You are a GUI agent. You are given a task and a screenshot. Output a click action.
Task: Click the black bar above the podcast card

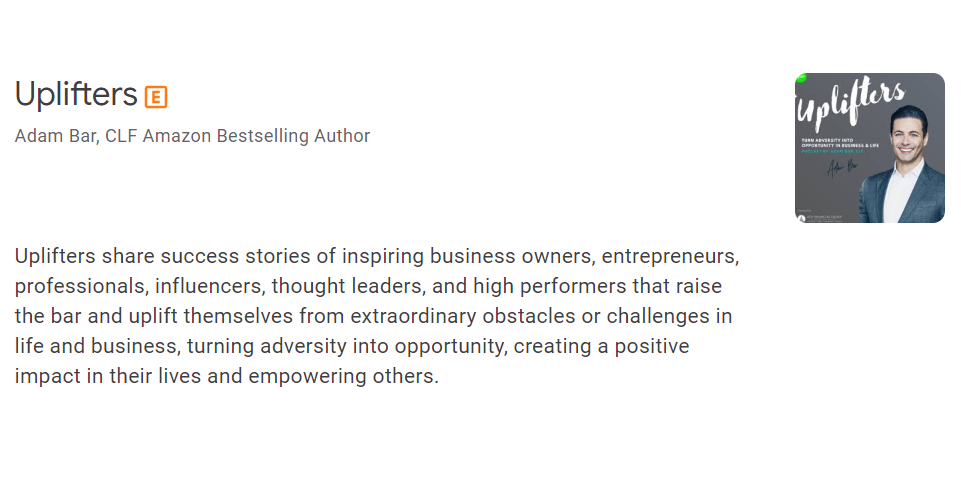[480, 28]
